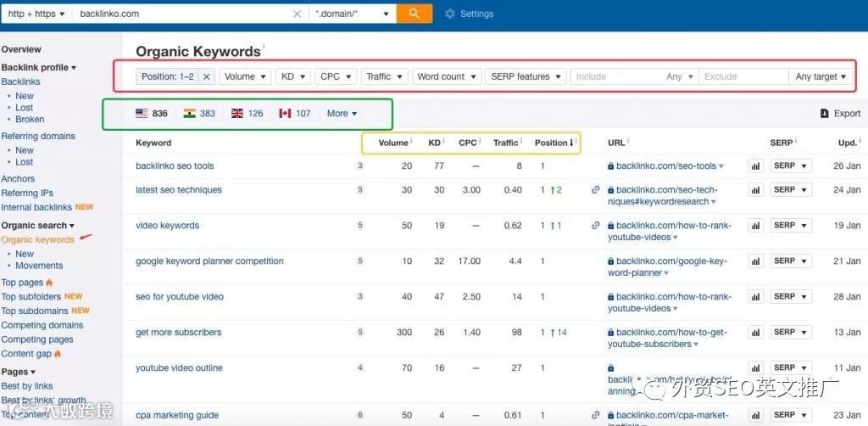Open Internal backlinks in the sidebar

pos(36,207)
